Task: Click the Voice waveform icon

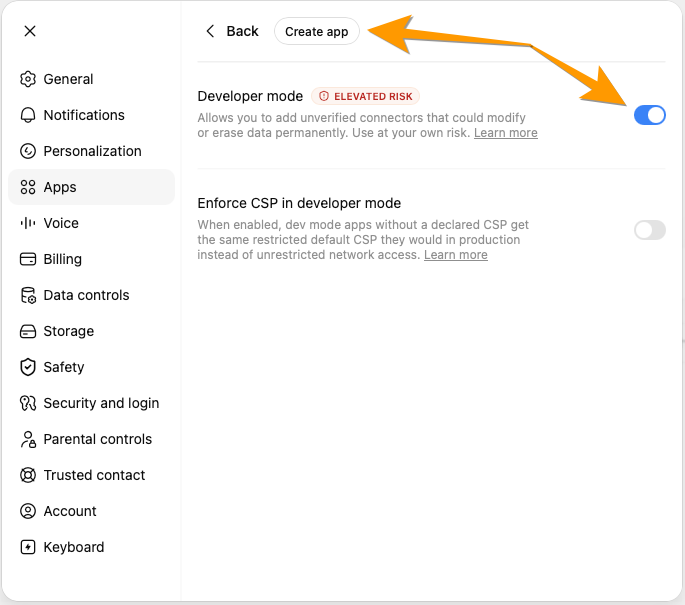Action: click(x=28, y=223)
